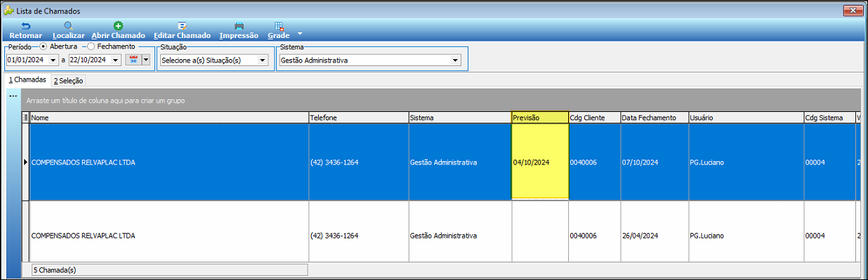The width and height of the screenshot is (868, 280).
Task: Click 00004 system code in the second row
Action: 829,236
